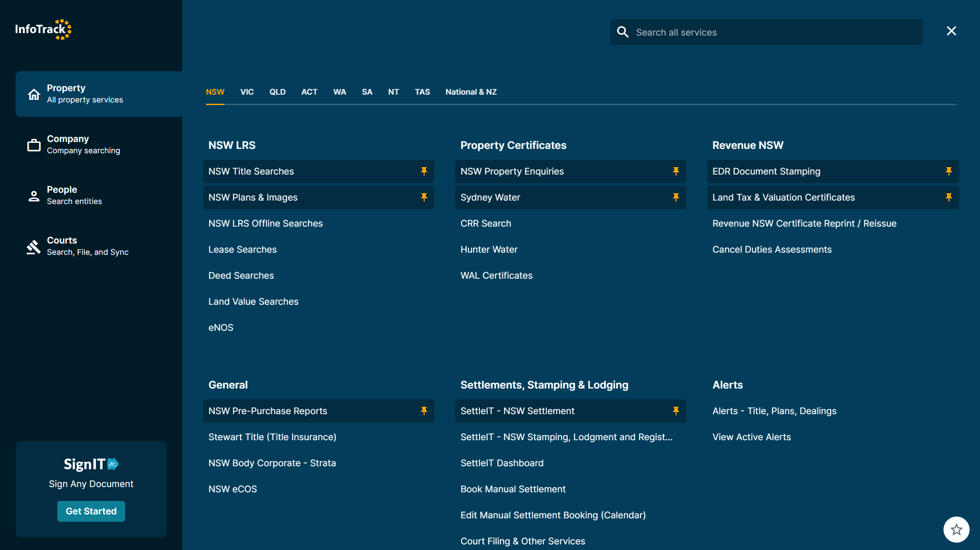Open the NT tab
980x550 pixels.
click(394, 92)
